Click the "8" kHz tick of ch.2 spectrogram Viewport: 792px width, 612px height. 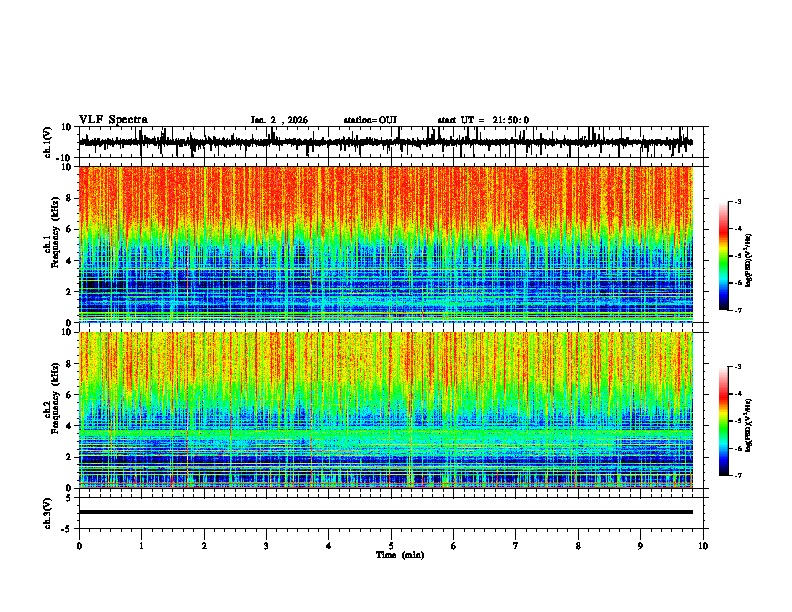click(69, 363)
